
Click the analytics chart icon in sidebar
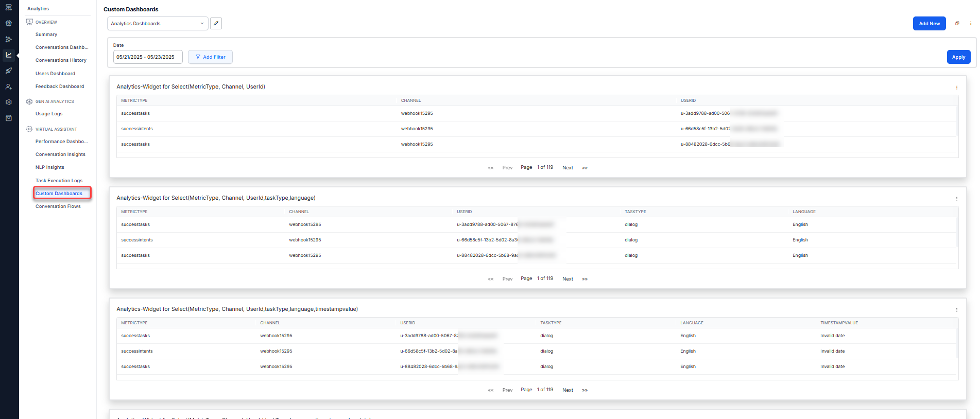coord(9,55)
